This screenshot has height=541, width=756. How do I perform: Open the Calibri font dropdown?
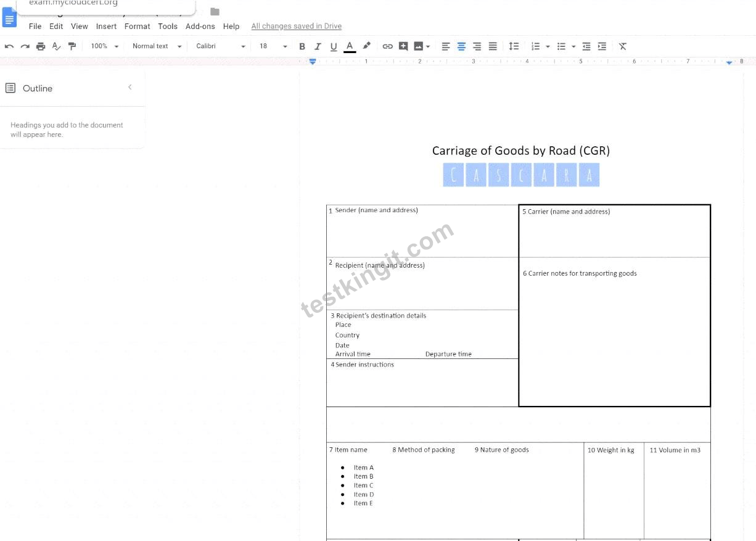221,46
